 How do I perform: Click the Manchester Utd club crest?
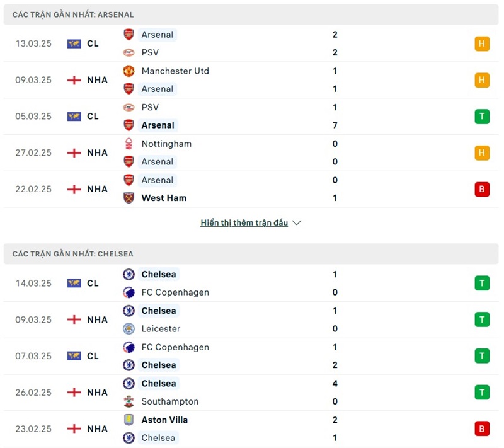(x=129, y=71)
